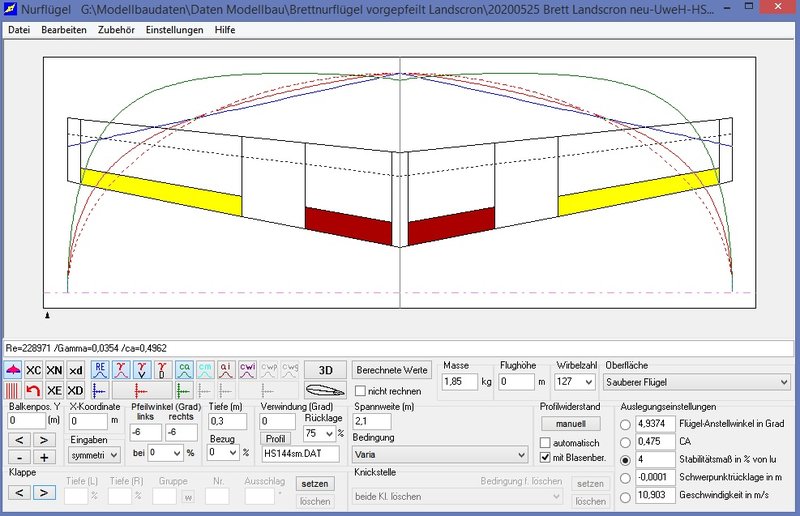Screen dimensions: 800x516
Task: Open the Zubehör menu
Action: click(116, 30)
